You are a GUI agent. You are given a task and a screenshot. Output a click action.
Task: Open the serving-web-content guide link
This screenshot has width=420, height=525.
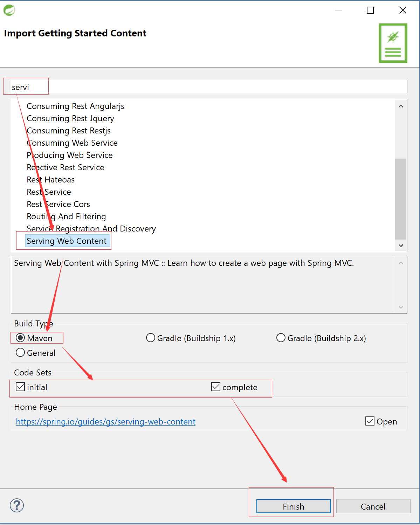point(106,422)
